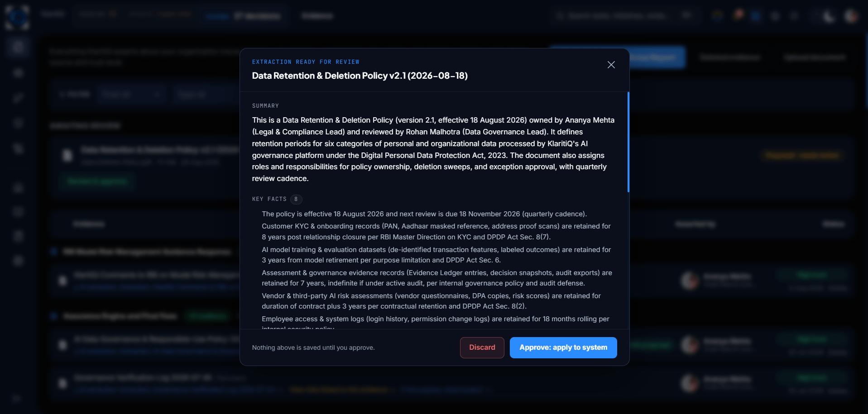This screenshot has height=414, width=868.
Task: Click the app logo in the header
Action: point(17,17)
